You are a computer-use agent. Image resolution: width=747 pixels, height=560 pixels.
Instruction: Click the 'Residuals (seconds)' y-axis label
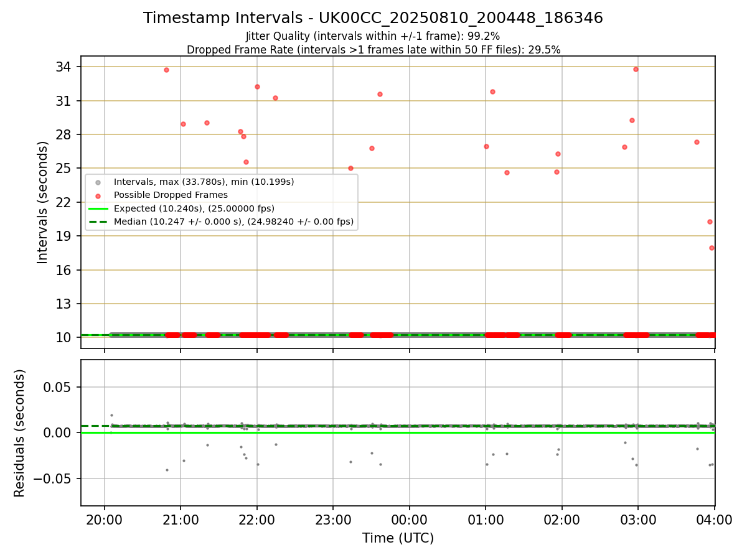click(x=20, y=433)
